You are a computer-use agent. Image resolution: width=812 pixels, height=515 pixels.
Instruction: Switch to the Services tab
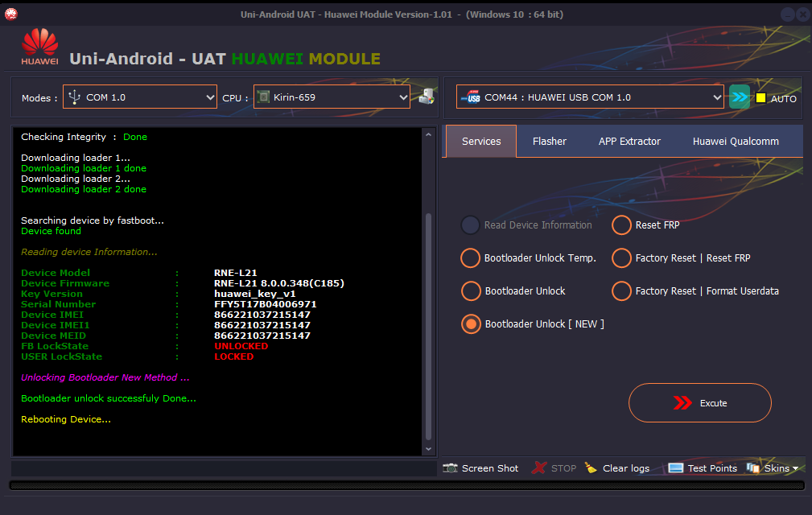point(481,142)
